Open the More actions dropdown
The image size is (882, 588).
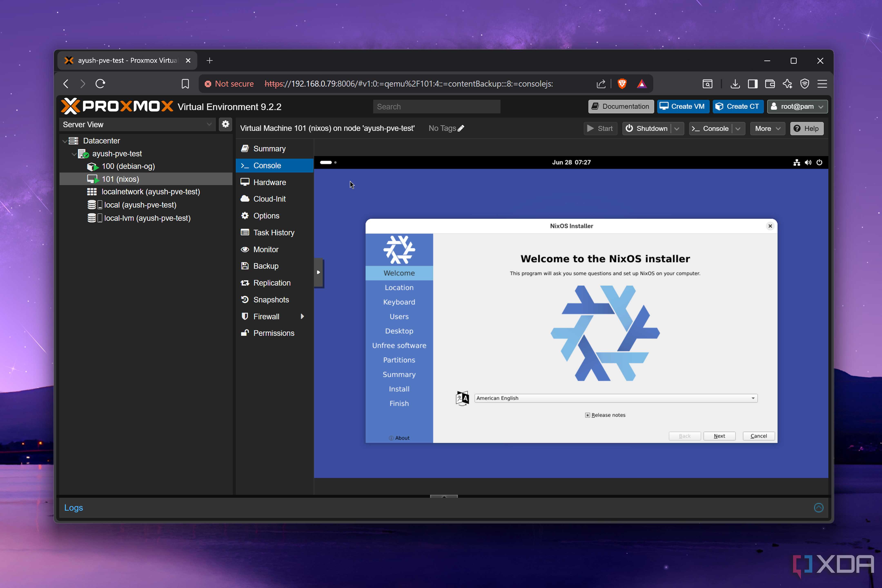[767, 129]
